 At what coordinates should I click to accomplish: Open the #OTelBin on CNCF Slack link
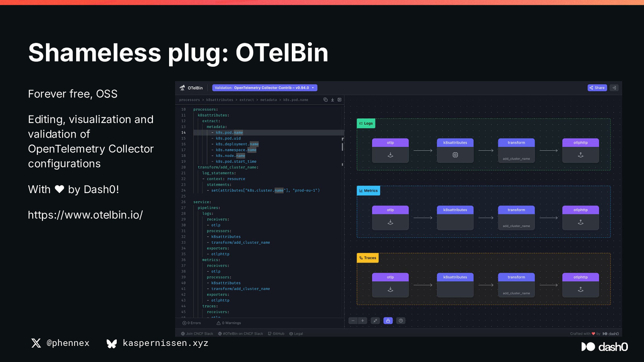240,334
